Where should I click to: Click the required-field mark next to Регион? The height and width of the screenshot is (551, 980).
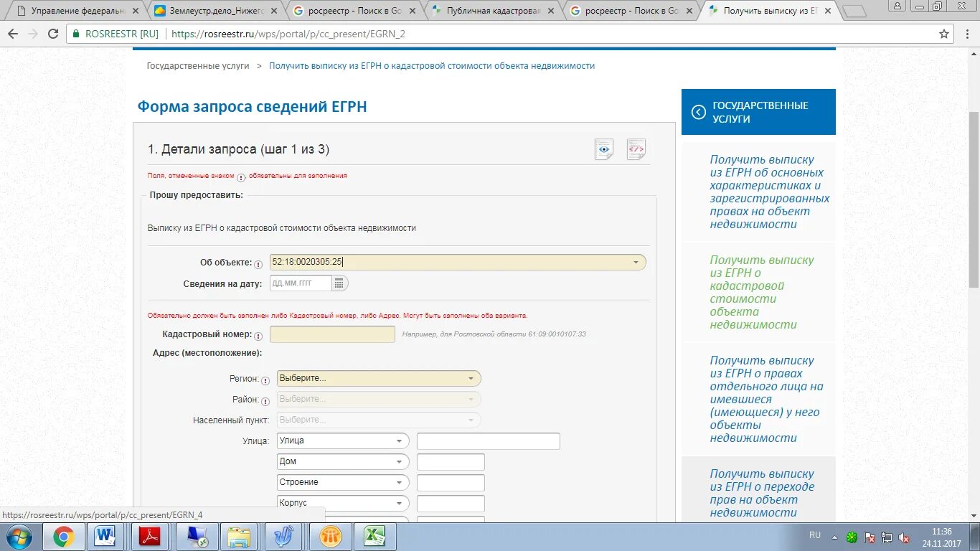point(265,380)
